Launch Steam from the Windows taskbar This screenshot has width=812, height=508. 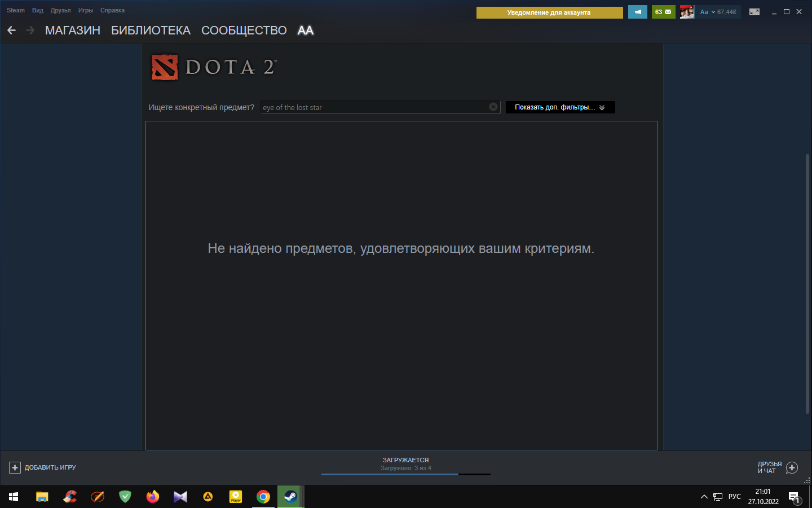click(290, 497)
